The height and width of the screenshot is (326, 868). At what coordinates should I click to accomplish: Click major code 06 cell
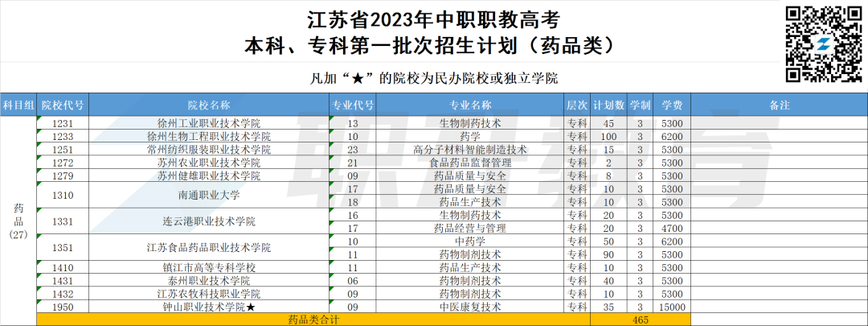click(351, 281)
